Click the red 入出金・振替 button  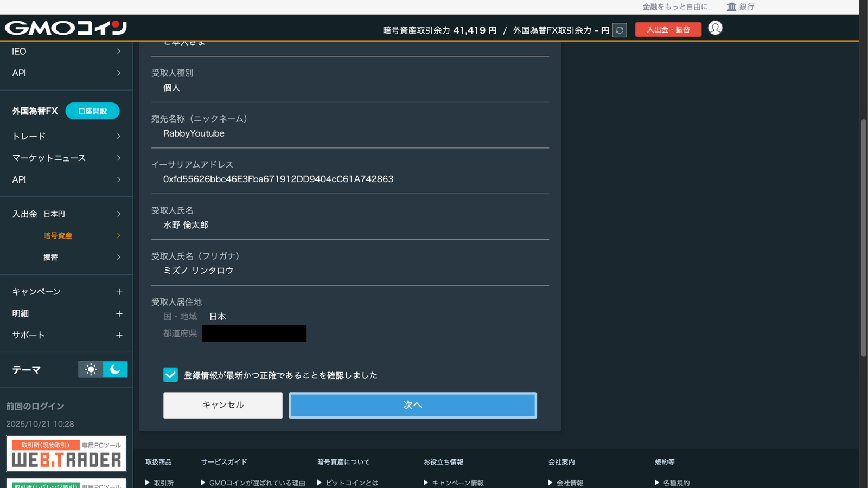pyautogui.click(x=668, y=30)
